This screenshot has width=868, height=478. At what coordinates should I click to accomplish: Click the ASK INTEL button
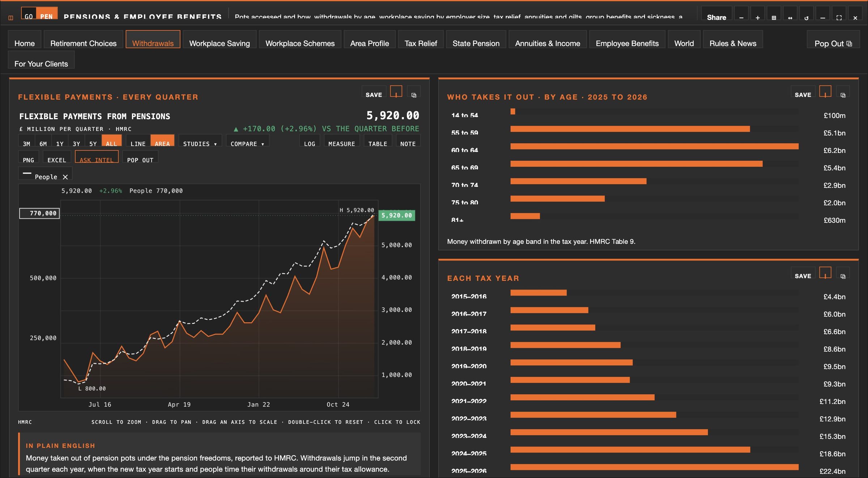coord(97,160)
